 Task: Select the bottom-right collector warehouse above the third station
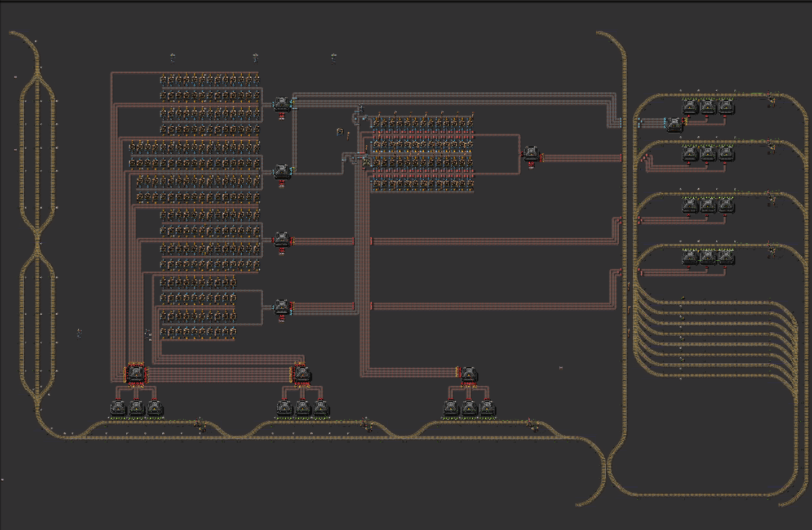pyautogui.click(x=469, y=374)
